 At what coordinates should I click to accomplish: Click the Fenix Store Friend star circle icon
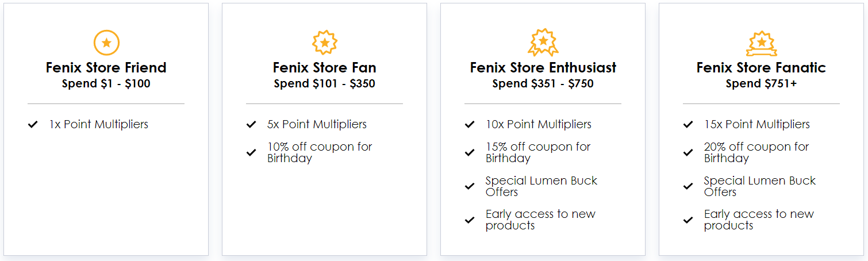click(106, 43)
